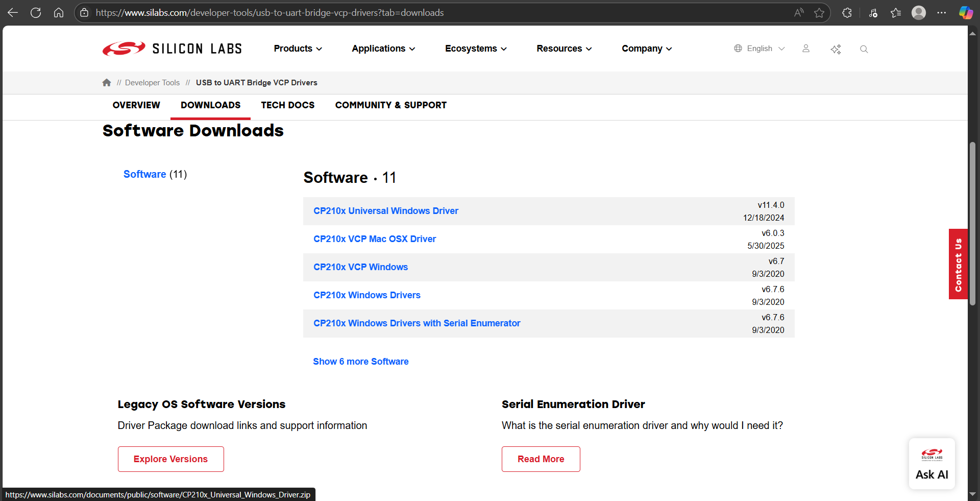Add this page to favorites with the star icon
The height and width of the screenshot is (501, 980).
[819, 13]
